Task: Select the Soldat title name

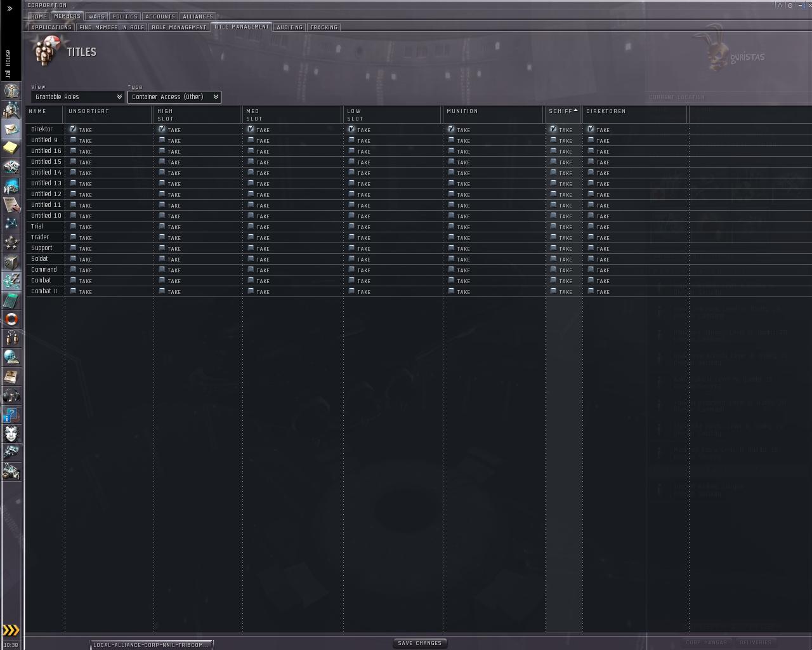Action: coord(39,259)
